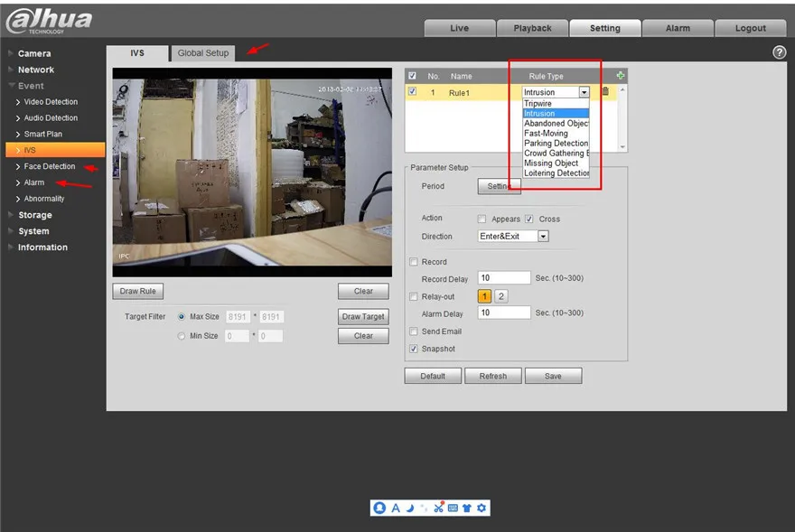
Task: Select the Min Size radio button
Action: point(182,336)
